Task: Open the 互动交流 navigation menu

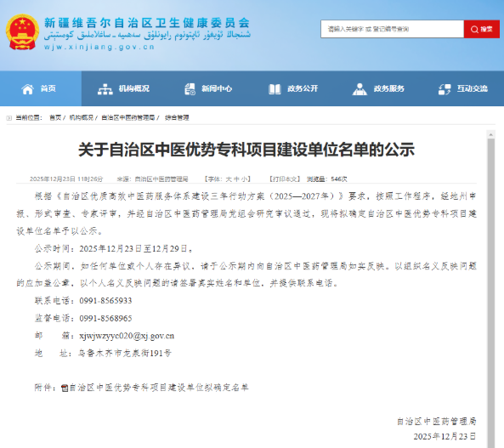Action: pos(463,88)
